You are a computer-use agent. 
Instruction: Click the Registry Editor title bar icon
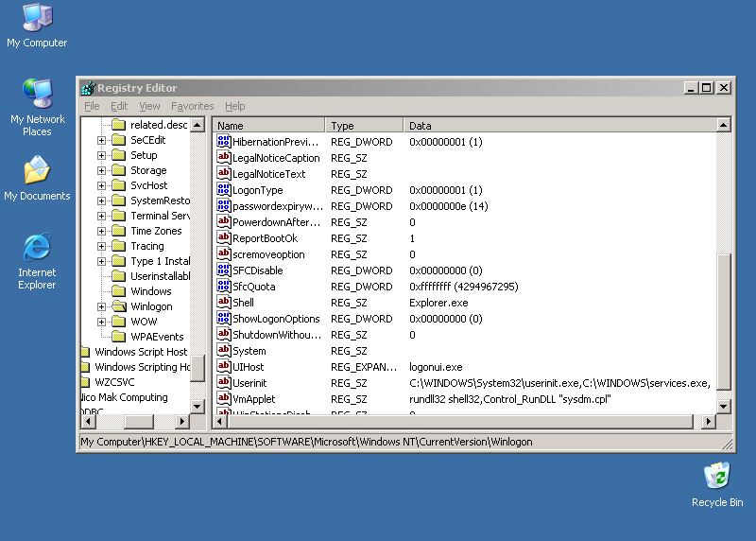88,88
